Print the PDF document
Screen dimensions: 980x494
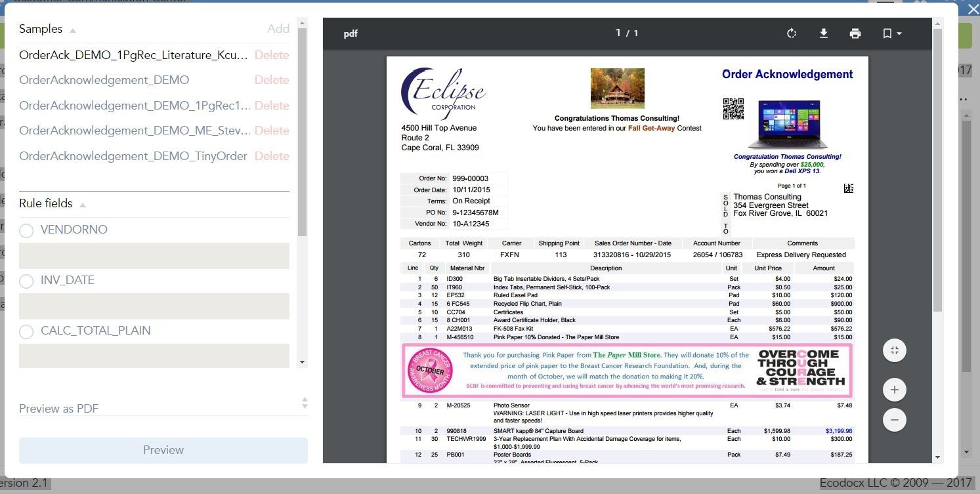(855, 33)
